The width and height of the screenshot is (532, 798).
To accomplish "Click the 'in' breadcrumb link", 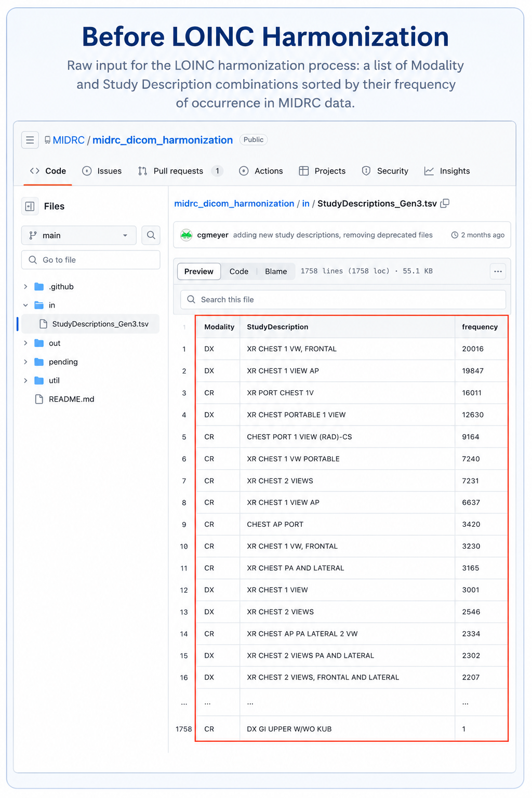I will tap(306, 204).
